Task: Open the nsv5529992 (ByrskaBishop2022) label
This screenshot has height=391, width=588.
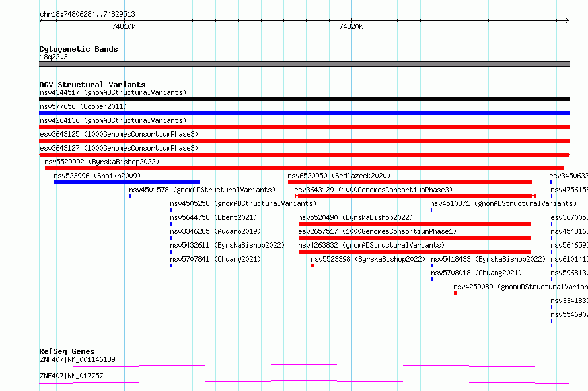Action: pos(102,162)
